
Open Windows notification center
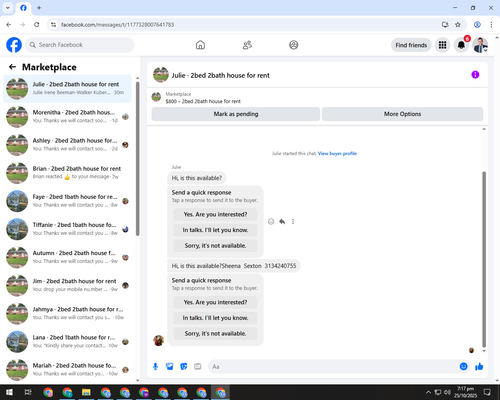pos(487,392)
